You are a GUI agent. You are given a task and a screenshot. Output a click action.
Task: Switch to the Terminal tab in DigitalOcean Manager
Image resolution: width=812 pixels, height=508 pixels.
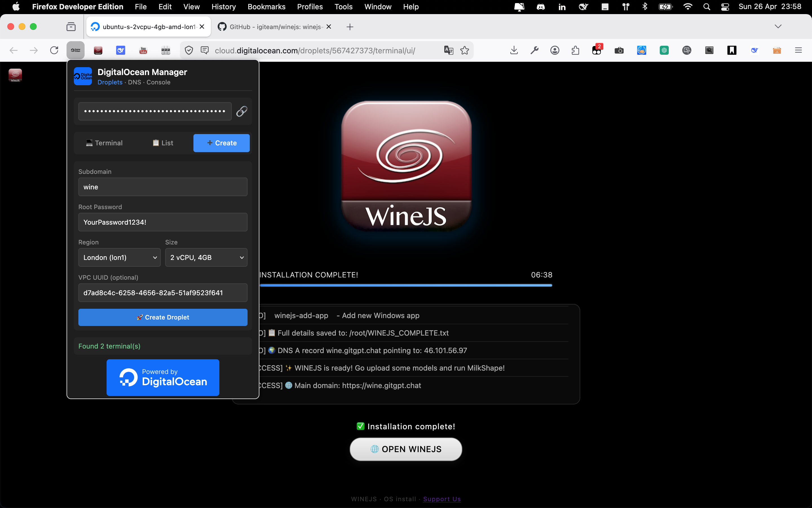pyautogui.click(x=104, y=143)
